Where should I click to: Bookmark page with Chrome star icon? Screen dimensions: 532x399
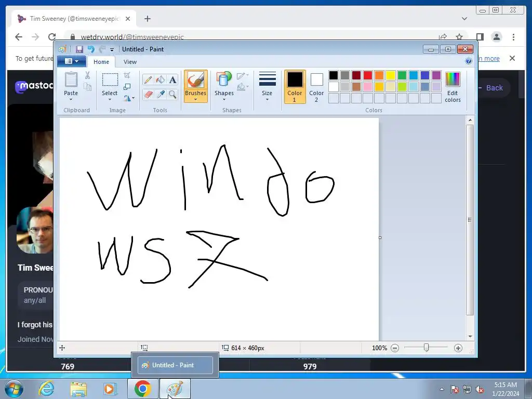459,37
